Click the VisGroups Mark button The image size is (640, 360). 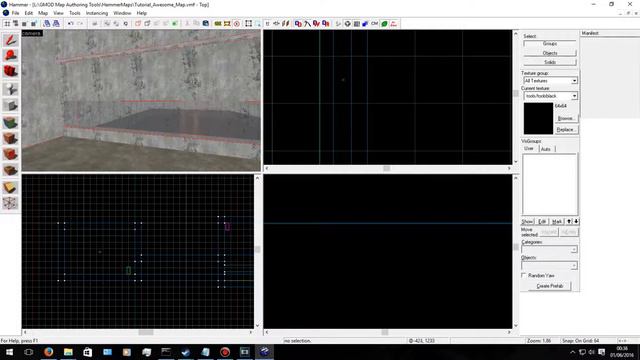click(x=557, y=221)
